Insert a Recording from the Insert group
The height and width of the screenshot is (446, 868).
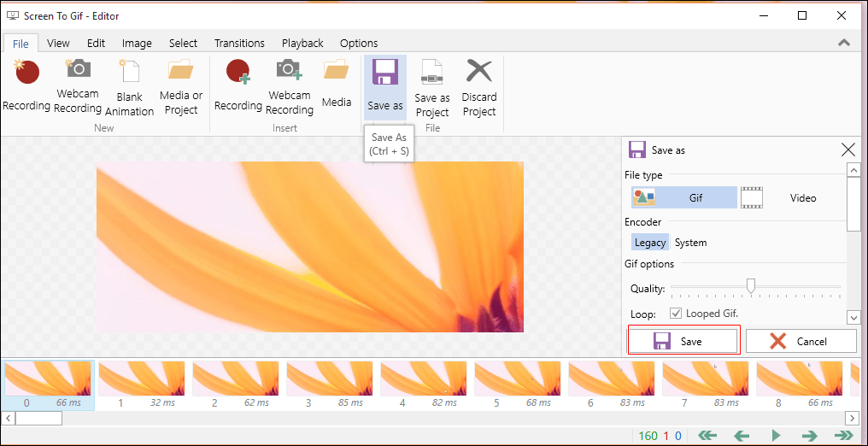pos(238,85)
